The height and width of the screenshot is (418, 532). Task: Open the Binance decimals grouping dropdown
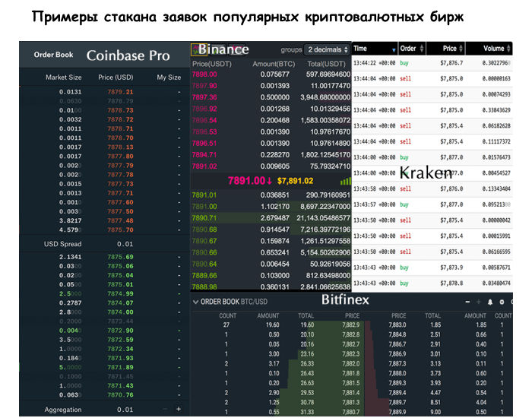pos(325,49)
